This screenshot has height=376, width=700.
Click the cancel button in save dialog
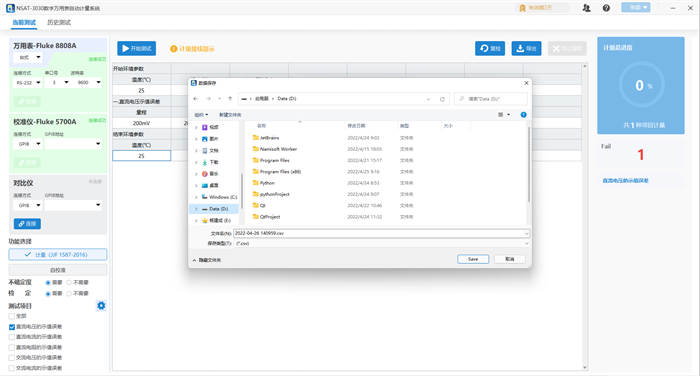point(510,259)
